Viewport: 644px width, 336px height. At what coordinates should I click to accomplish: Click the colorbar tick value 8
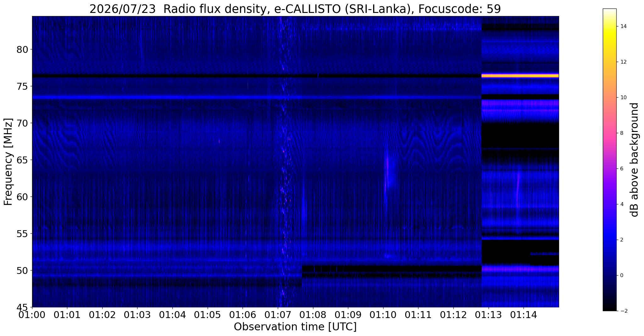621,133
